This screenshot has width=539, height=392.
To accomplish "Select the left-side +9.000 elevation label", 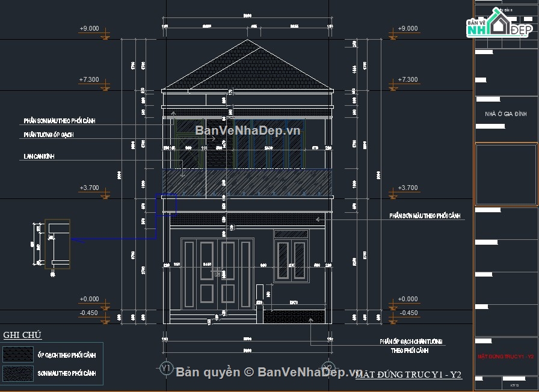I will (x=89, y=28).
